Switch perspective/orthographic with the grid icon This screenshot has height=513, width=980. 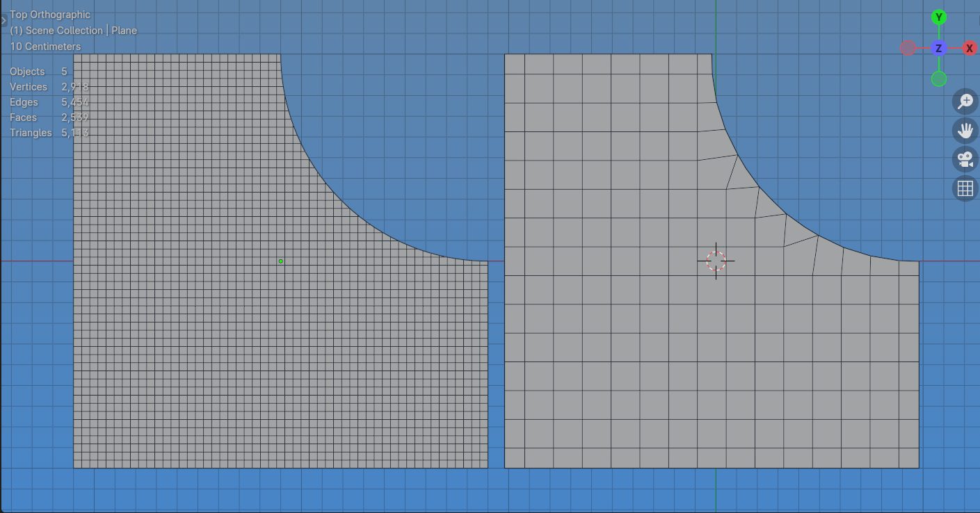pos(965,188)
